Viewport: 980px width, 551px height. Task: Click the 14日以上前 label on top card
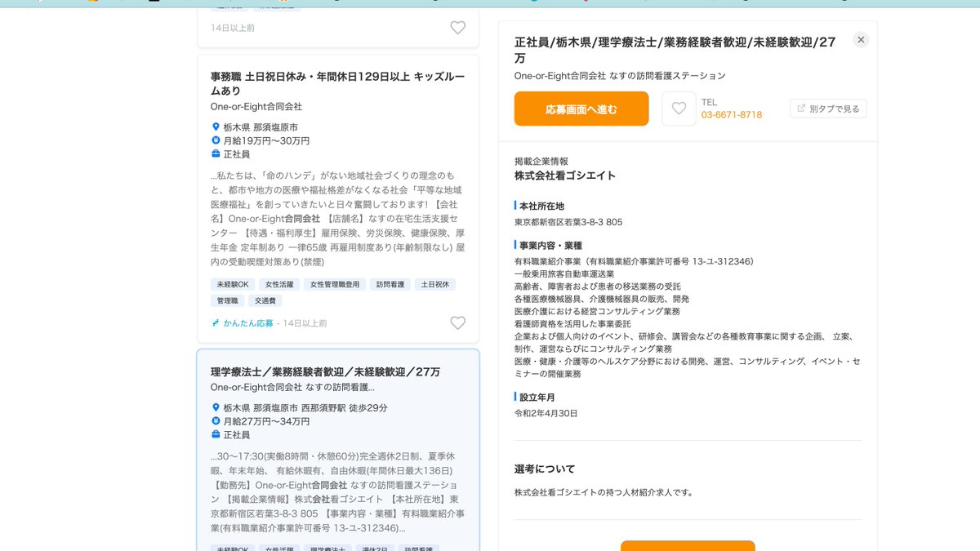tap(233, 28)
